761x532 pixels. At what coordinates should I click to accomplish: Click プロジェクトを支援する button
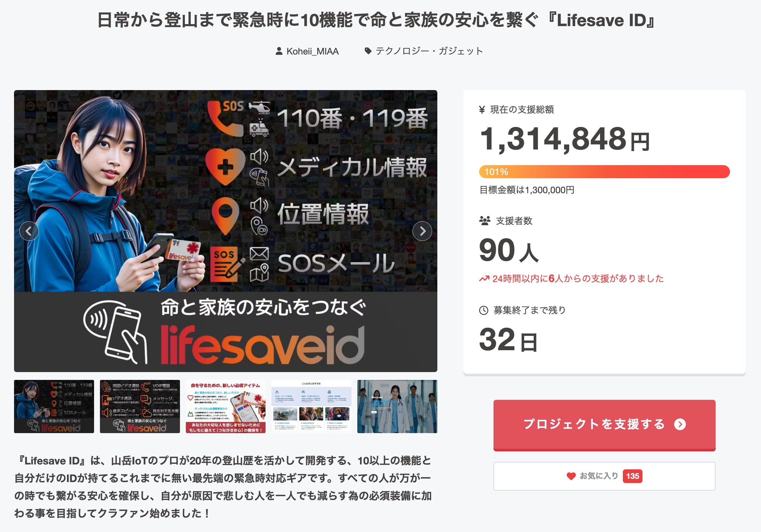point(604,425)
